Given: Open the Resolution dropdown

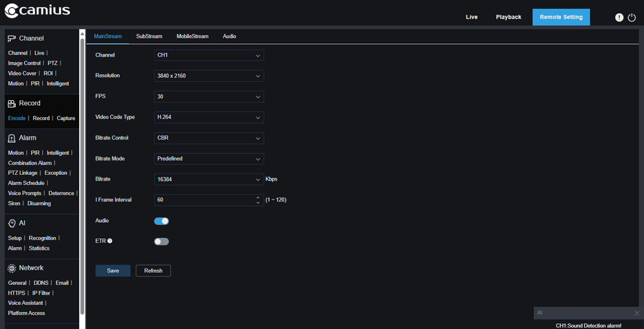Looking at the screenshot, I should [209, 76].
